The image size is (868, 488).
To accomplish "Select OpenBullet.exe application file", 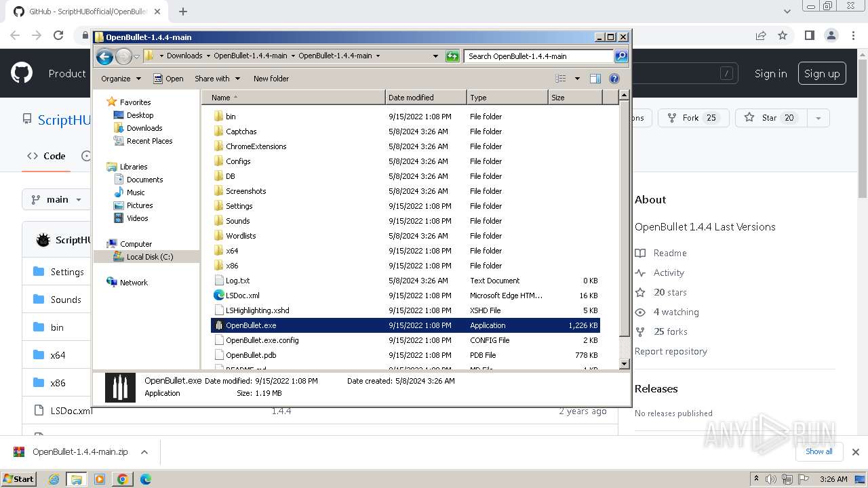I will [x=406, y=325].
